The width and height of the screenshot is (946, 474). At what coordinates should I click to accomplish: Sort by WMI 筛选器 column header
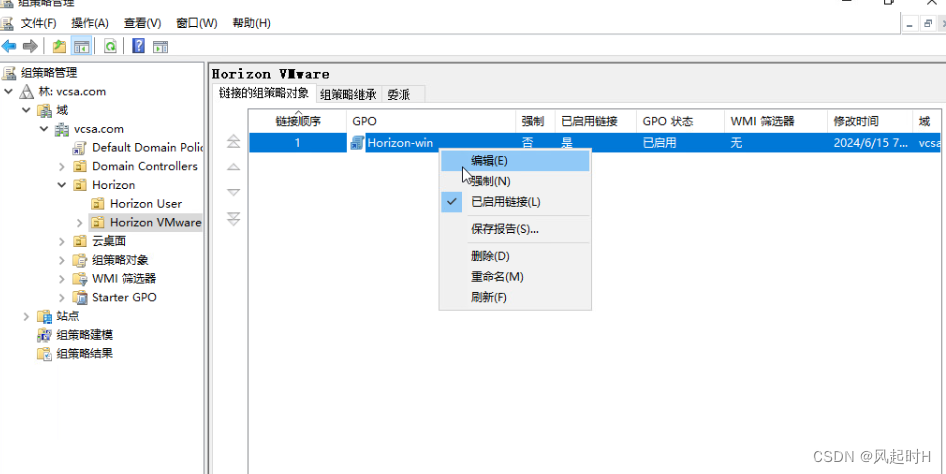coord(776,121)
